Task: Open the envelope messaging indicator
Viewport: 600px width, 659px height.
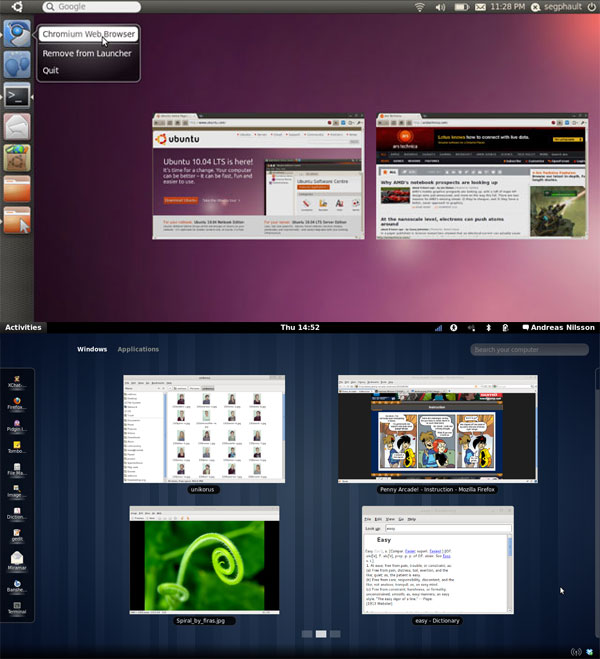Action: (480, 7)
